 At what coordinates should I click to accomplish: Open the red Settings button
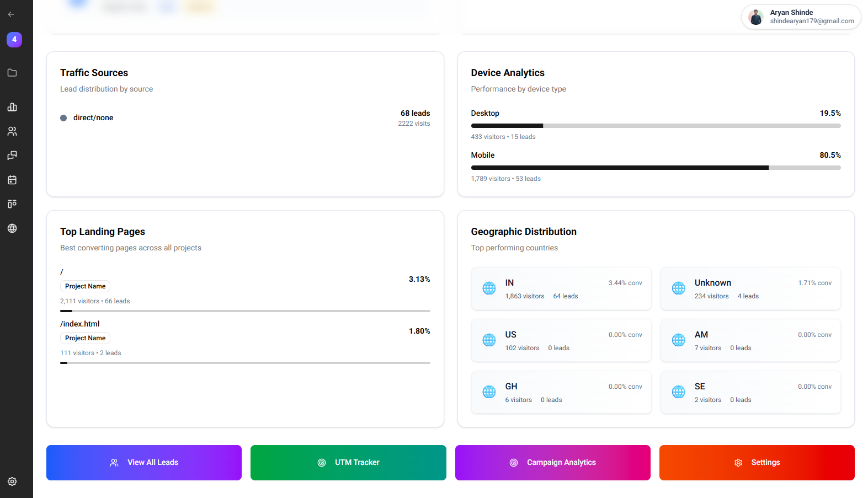point(757,463)
